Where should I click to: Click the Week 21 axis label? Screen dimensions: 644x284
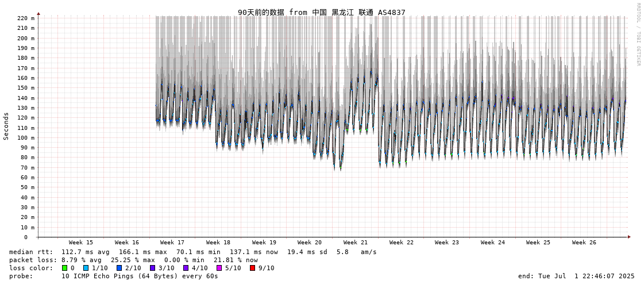(x=356, y=243)
